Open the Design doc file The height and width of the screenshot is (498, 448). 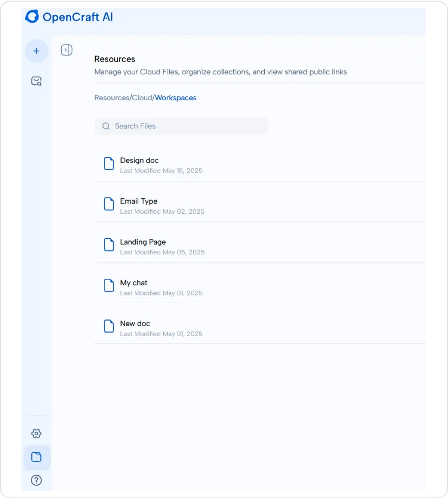139,160
